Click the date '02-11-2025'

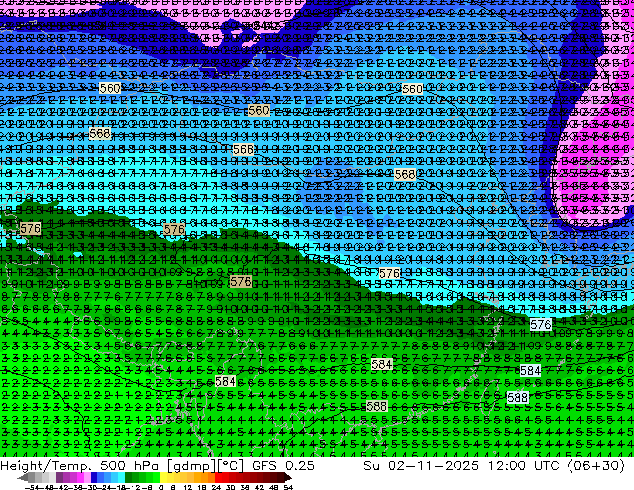coord(433,465)
